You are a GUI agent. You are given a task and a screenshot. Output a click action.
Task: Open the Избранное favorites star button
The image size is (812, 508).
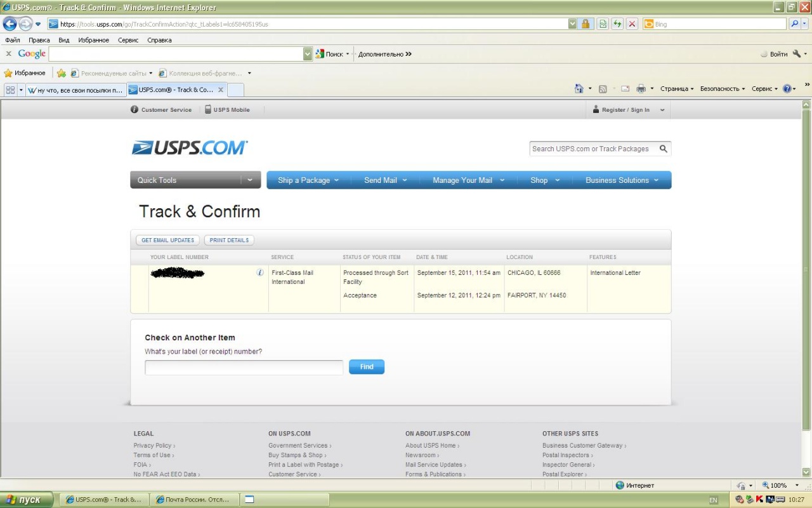(25, 73)
